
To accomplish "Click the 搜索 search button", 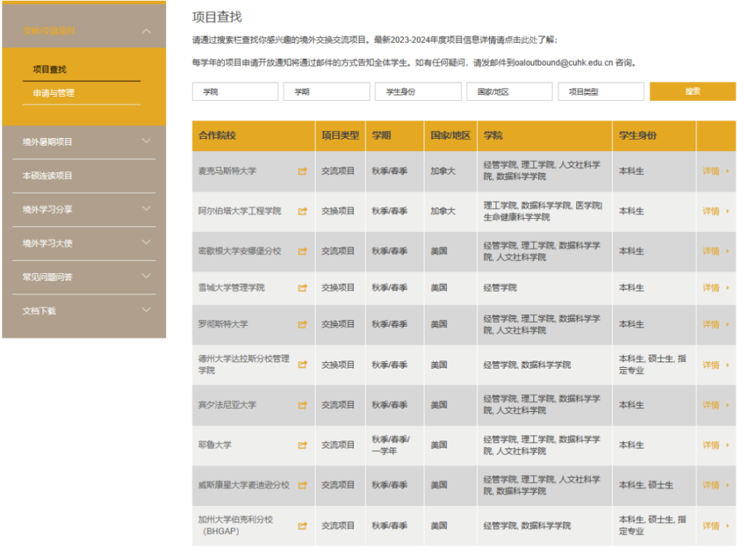I will [692, 92].
